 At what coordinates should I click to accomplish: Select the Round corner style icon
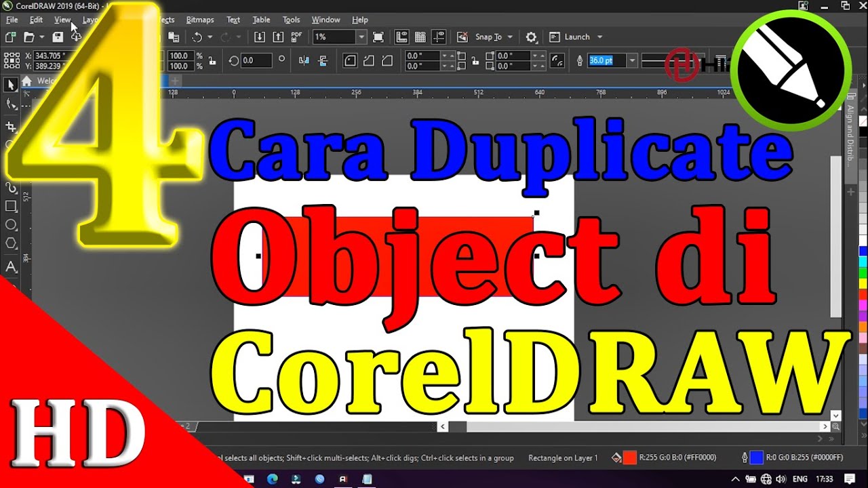pos(350,60)
